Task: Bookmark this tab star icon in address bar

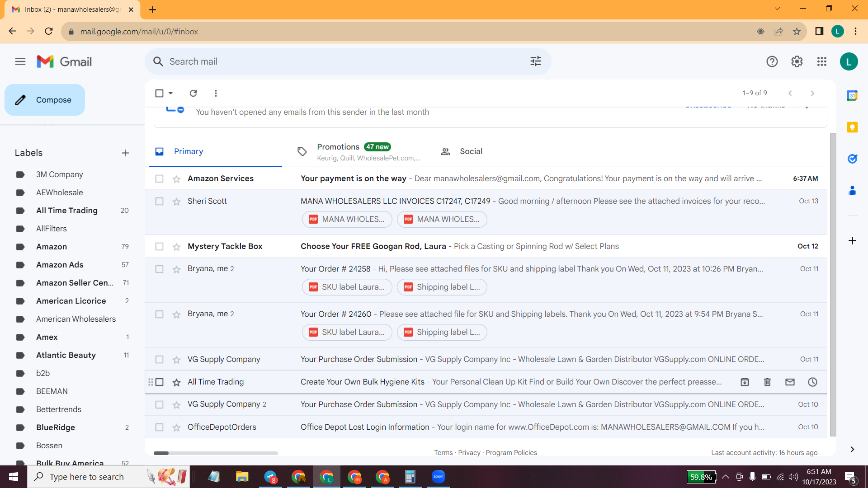Action: click(x=797, y=32)
